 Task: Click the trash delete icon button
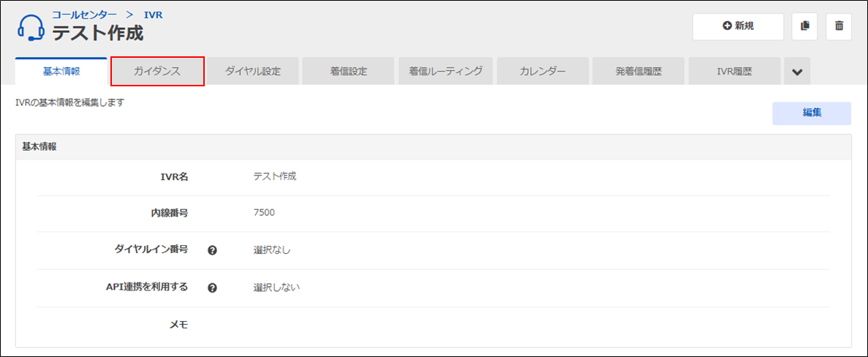coord(839,26)
